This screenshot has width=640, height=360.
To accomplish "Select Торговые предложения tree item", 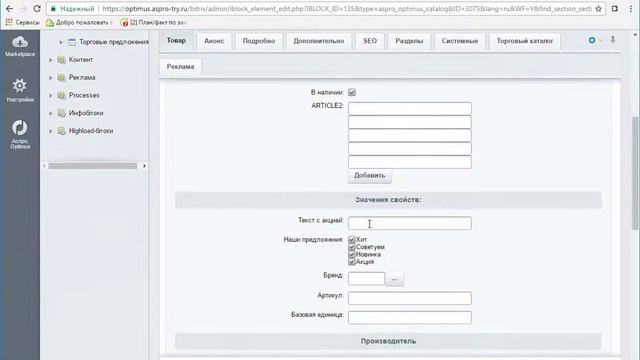I will pyautogui.click(x=114, y=42).
